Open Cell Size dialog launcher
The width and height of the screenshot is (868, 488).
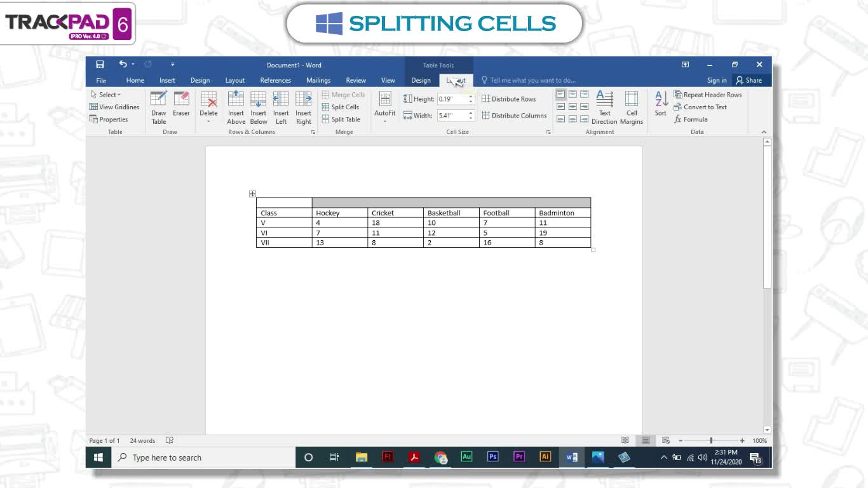pyautogui.click(x=548, y=132)
